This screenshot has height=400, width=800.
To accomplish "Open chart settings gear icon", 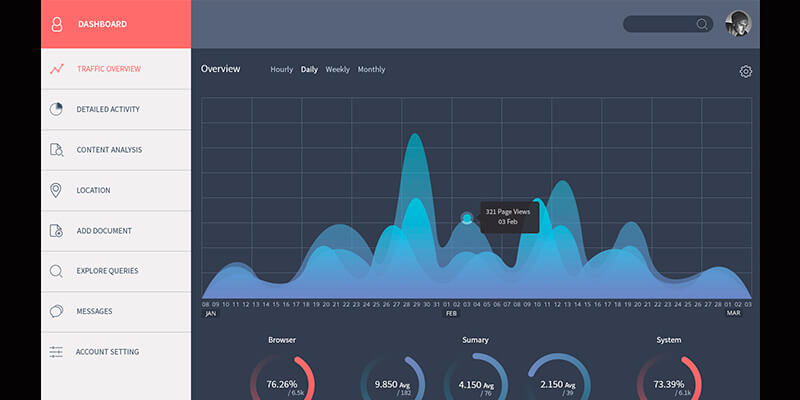I will 745,71.
